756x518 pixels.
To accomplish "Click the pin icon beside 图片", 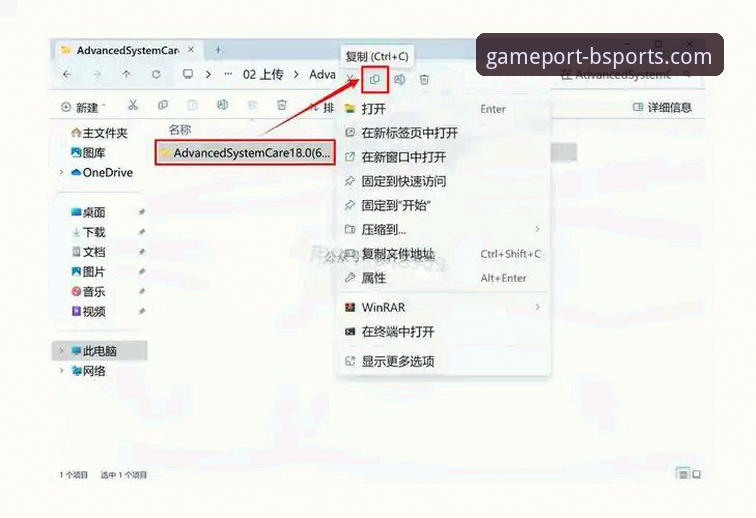I will (142, 272).
